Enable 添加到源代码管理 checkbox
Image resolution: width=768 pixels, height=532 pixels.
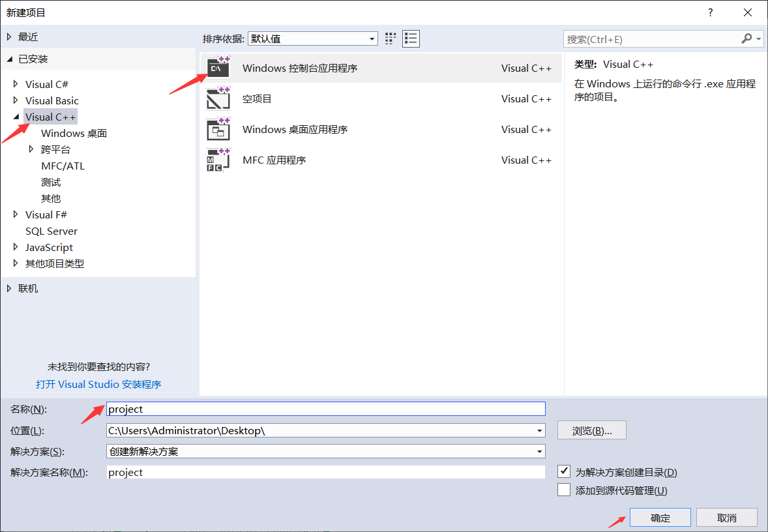(x=564, y=490)
